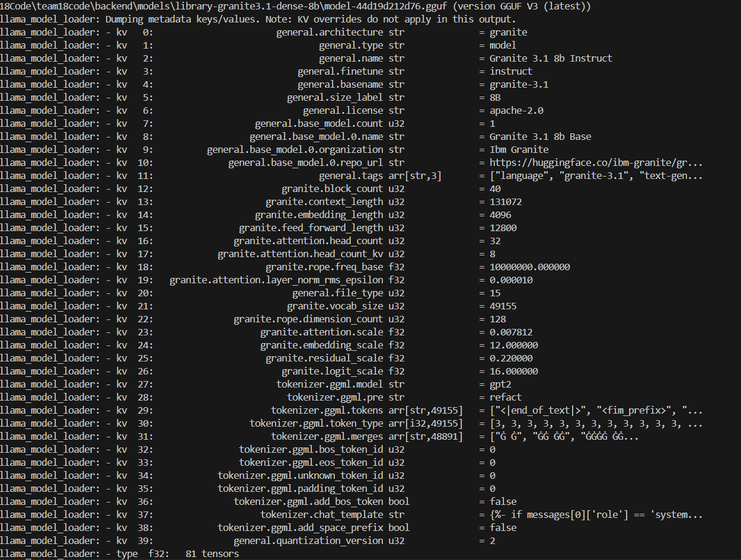This screenshot has width=741, height=560.
Task: Click the granite.vocab_size 49155 value
Action: point(503,306)
